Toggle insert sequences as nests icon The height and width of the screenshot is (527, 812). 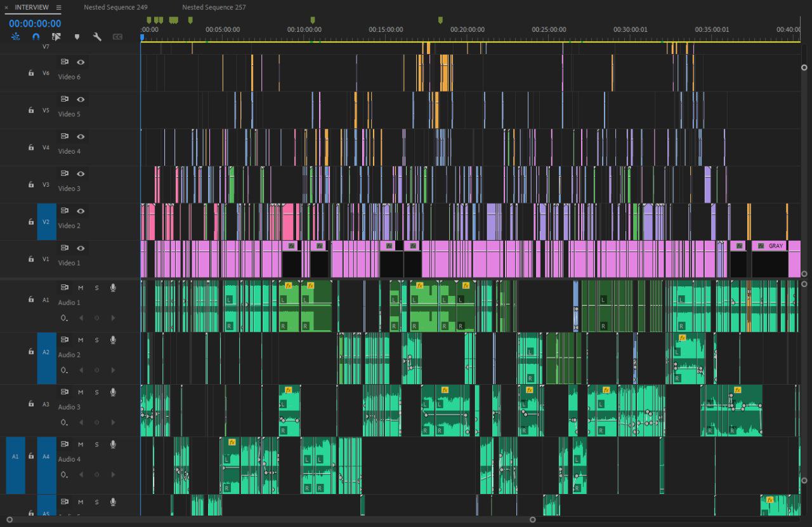15,37
